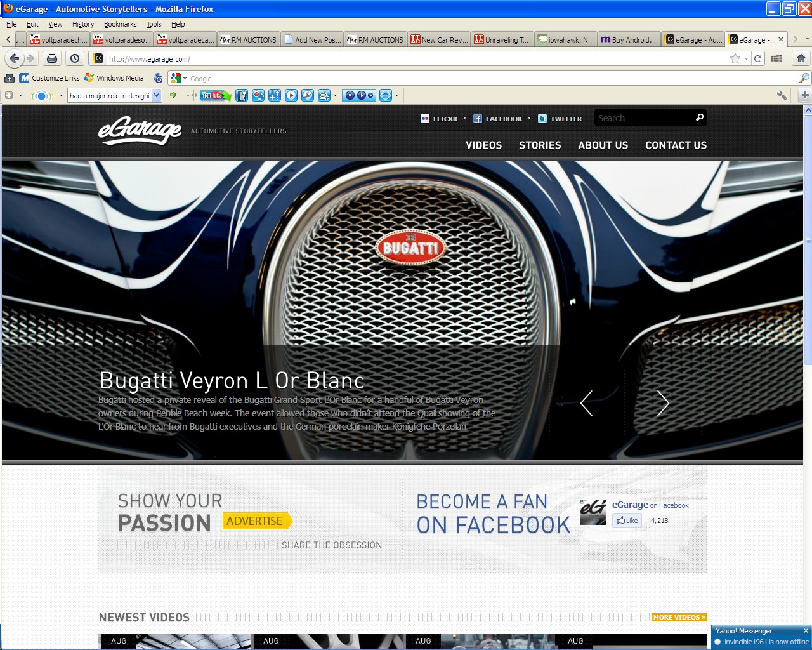Open the History menu
The image size is (812, 650).
83,24
